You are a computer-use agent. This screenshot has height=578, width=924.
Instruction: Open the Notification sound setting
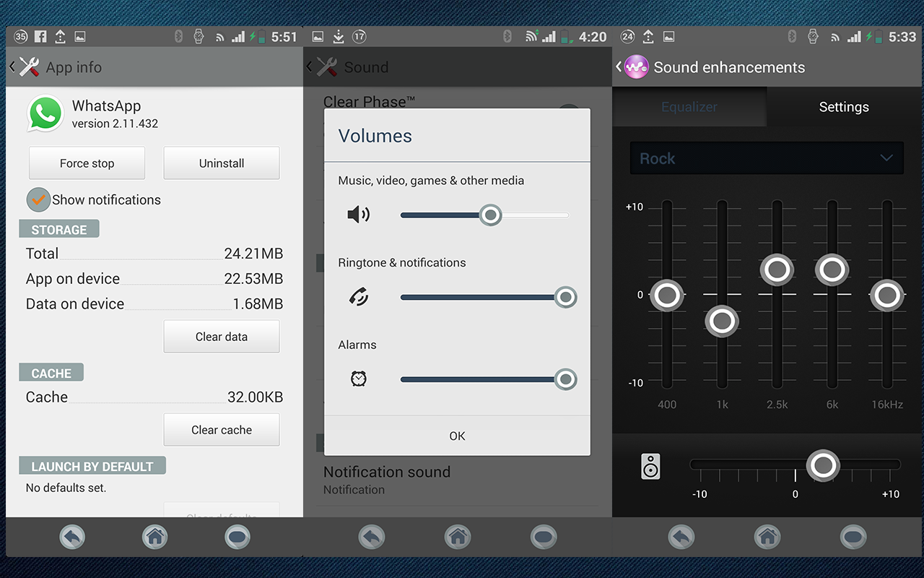tap(457, 480)
